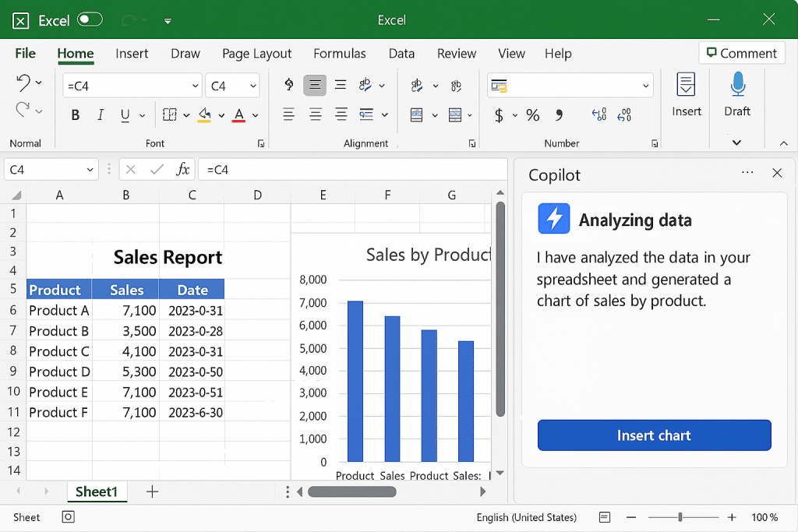Click the percent style icon
The image size is (798, 532).
point(532,115)
